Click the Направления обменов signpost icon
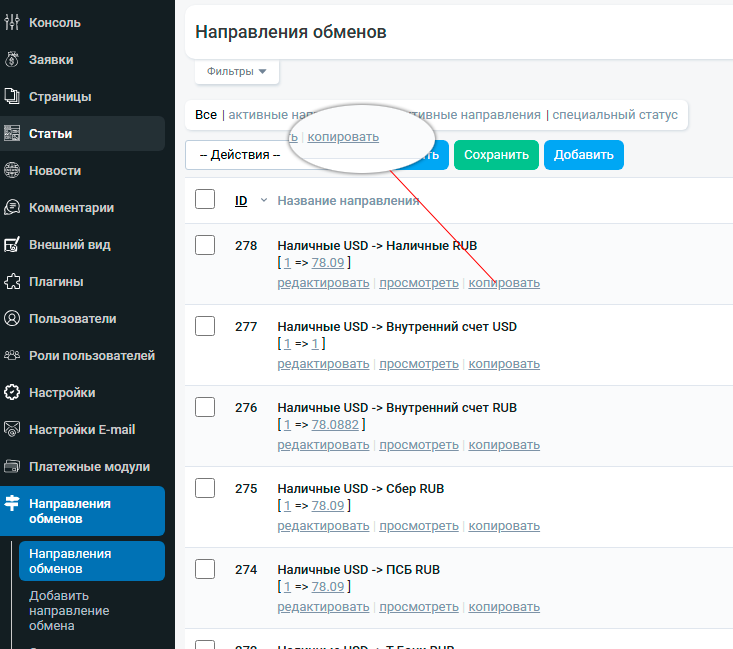The image size is (733, 649). pyautogui.click(x=12, y=503)
